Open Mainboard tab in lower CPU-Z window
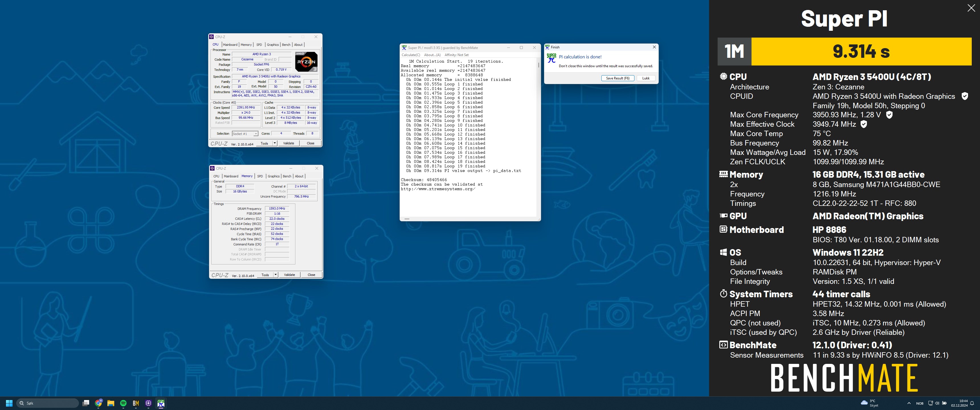Screen dimensions: 980x410 pos(231,177)
